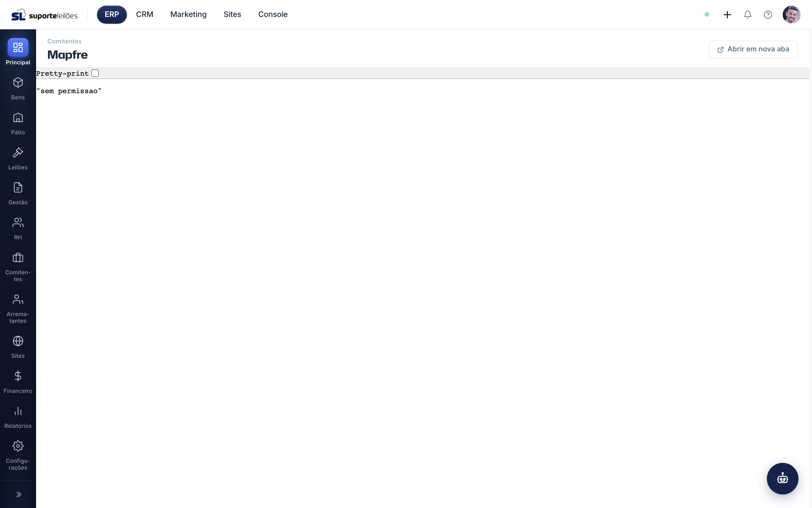Screen dimensions: 812x508
Task: Switch to the Sites top tab
Action: pos(232,14)
